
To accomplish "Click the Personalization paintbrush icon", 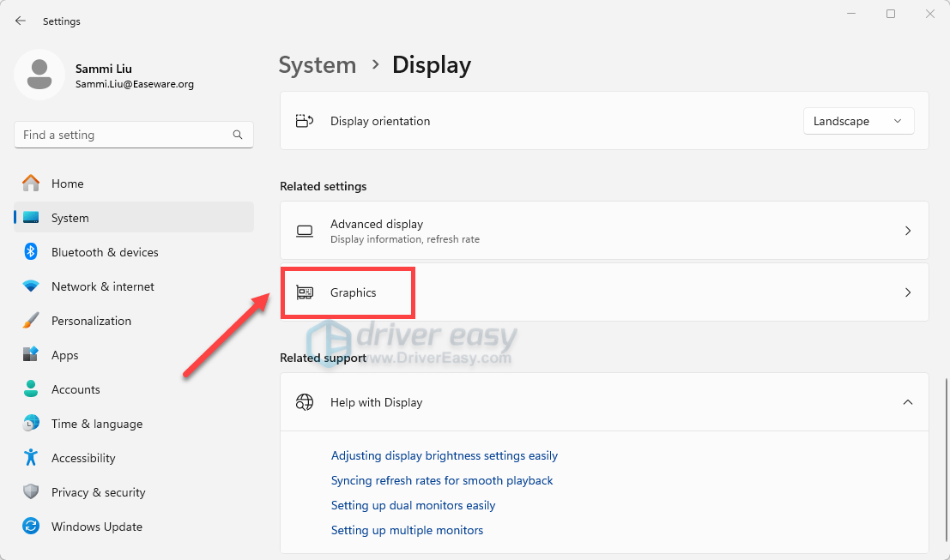I will click(31, 321).
